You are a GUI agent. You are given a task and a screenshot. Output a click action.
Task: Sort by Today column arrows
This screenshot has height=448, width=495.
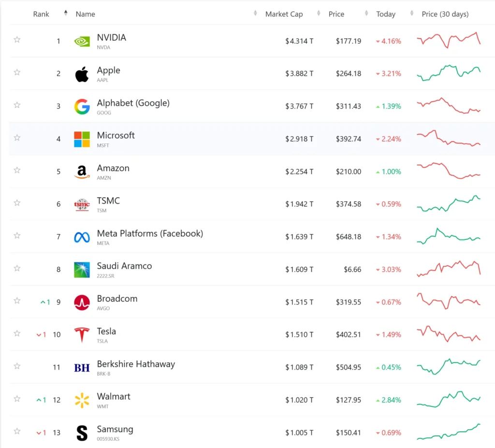coord(412,14)
